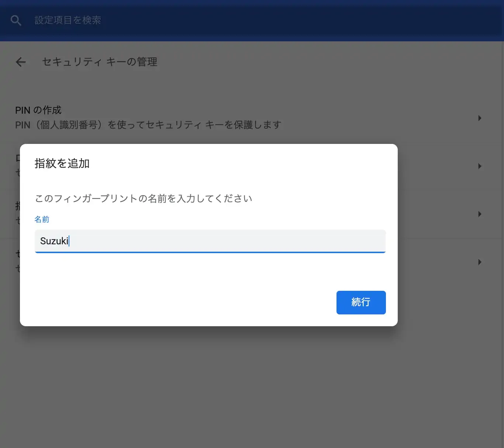504x448 pixels.
Task: Click the magnifier search icon
Action: click(16, 20)
